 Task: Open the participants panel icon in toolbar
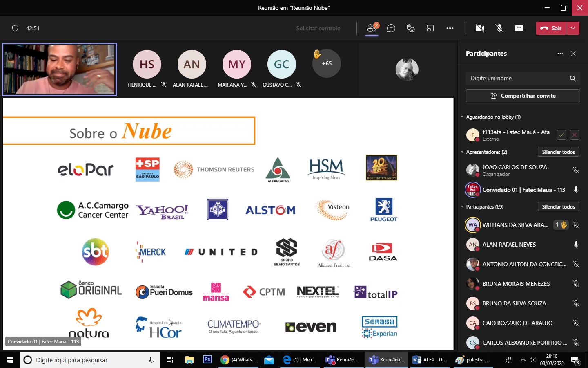click(372, 28)
